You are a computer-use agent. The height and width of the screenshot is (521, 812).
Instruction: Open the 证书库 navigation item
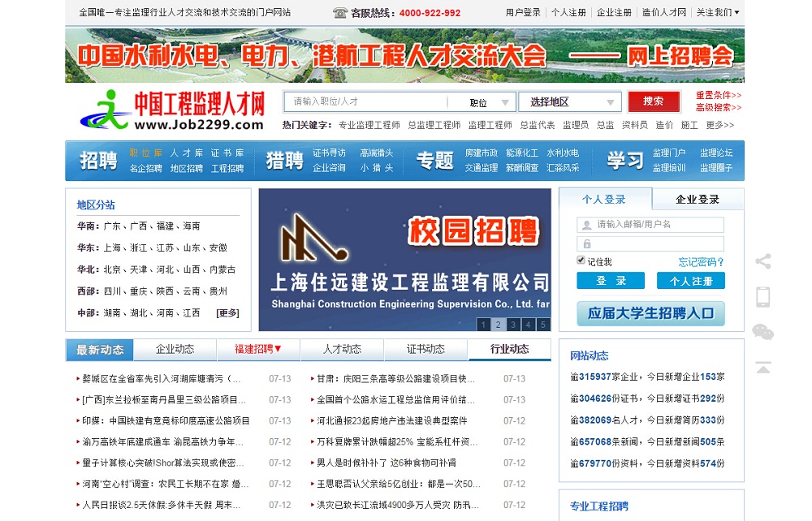coord(227,153)
